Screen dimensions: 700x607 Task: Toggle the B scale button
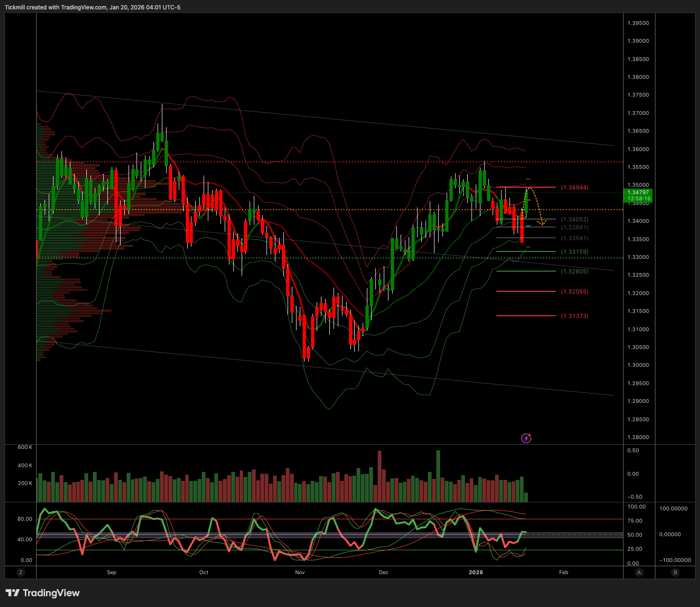tap(675, 572)
